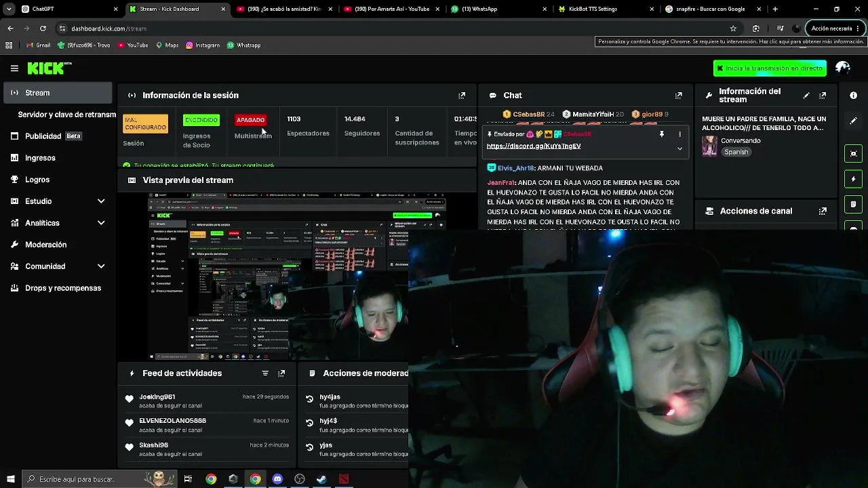Click the APAGADO Multistream badge
The width and height of the screenshot is (868, 488).
coord(250,120)
